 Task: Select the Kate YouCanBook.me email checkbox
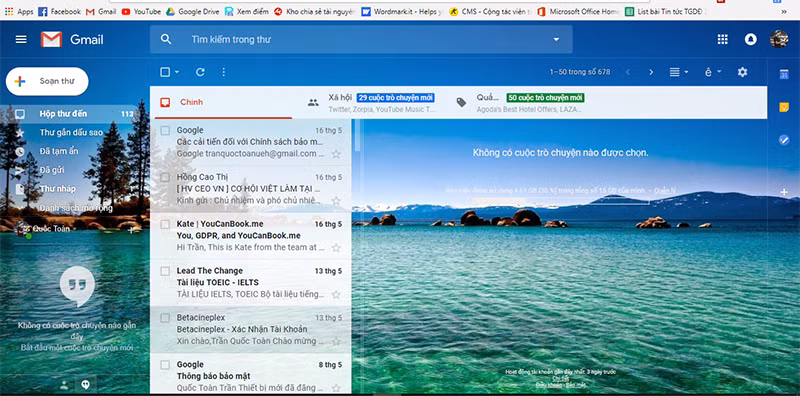165,224
